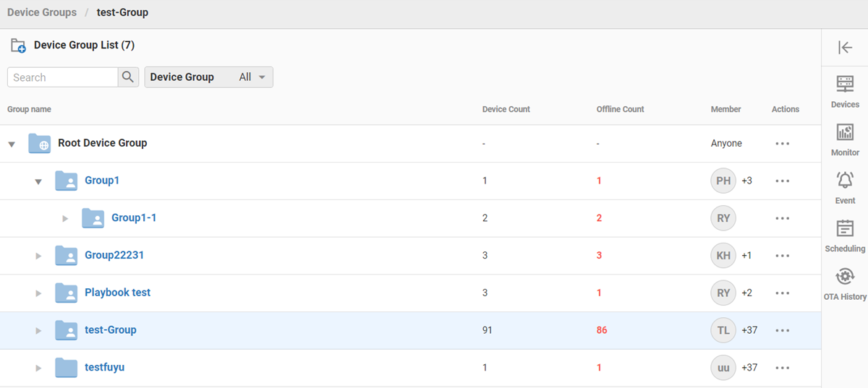Viewport: 868px width, 388px height.
Task: Open the OTA History icon
Action: click(844, 283)
